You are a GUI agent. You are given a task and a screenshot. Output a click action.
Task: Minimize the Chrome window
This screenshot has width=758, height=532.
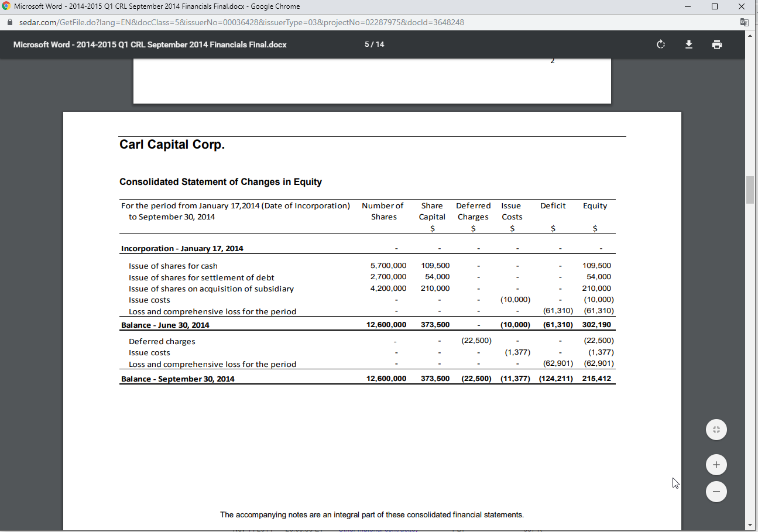point(688,6)
